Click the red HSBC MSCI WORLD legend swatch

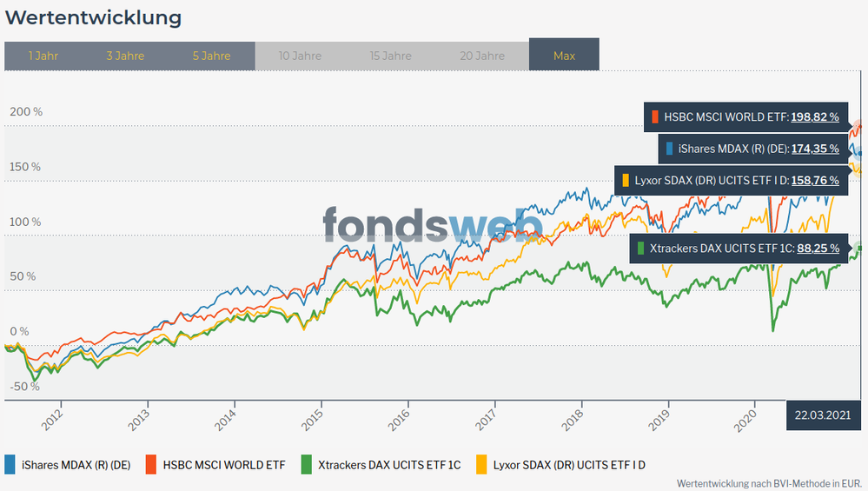click(150, 464)
